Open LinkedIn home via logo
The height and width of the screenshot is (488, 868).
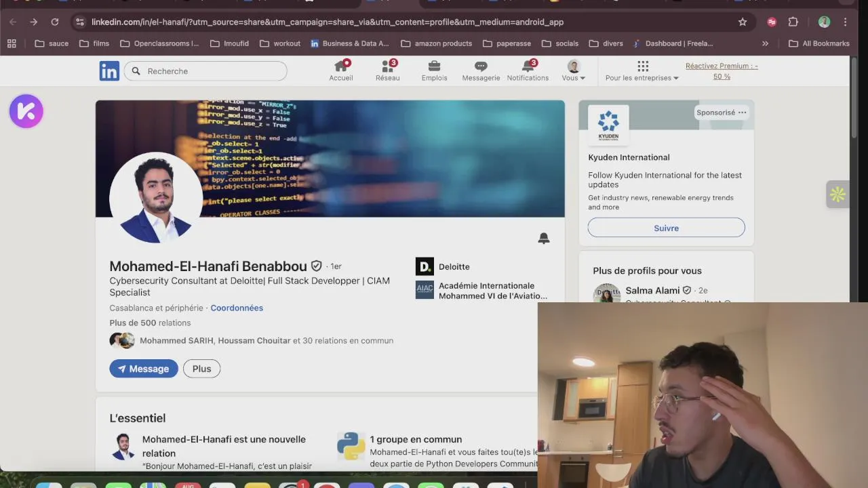109,70
